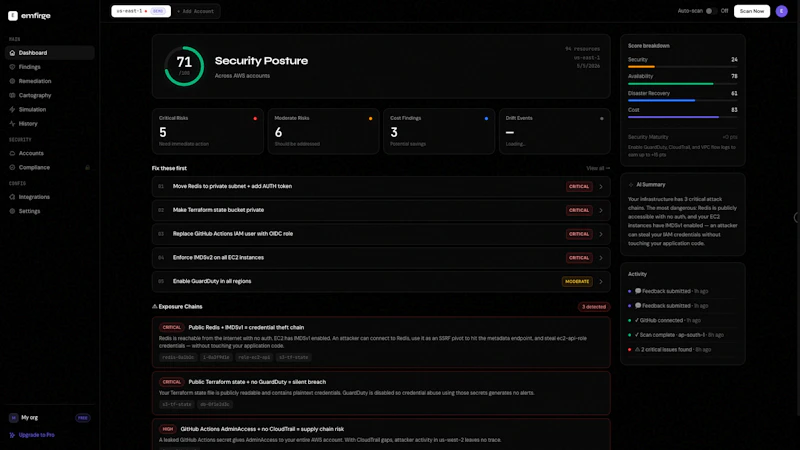
Task: Open the us-east-1 account selector
Action: click(x=141, y=11)
